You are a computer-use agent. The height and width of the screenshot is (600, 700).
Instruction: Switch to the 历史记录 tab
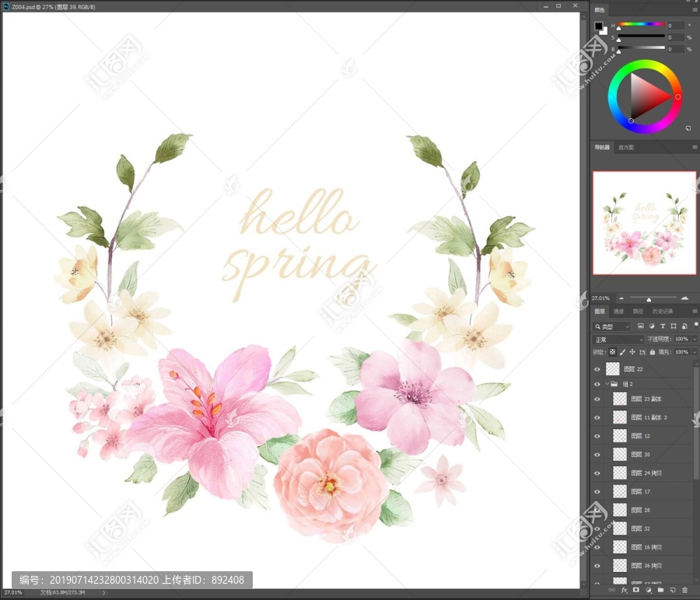(663, 311)
